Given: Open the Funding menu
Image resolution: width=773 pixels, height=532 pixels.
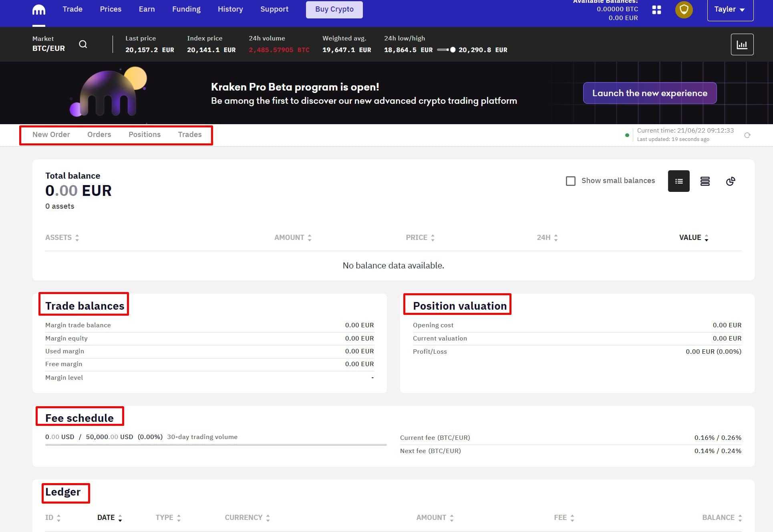Looking at the screenshot, I should click(x=186, y=9).
